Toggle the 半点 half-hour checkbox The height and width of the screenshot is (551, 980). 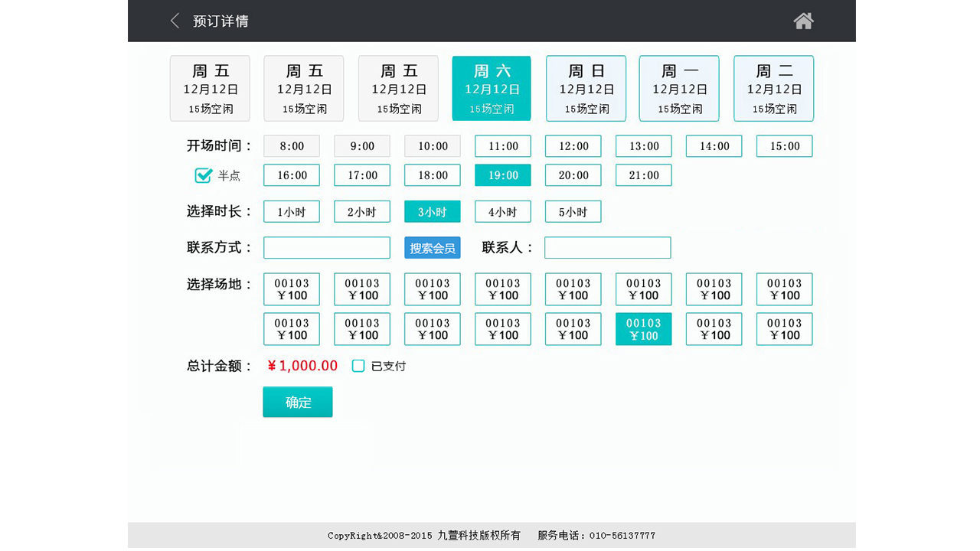click(203, 175)
